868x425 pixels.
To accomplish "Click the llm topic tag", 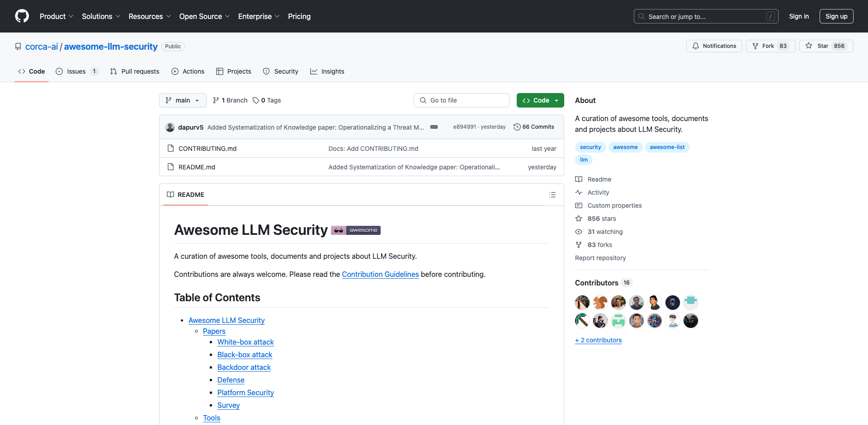I will 584,160.
